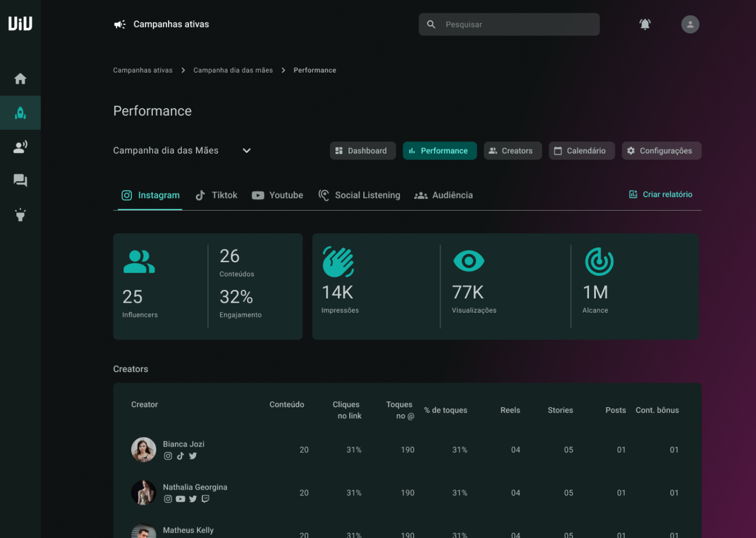The height and width of the screenshot is (538, 756).
Task: Open the Creators view button
Action: 512,151
